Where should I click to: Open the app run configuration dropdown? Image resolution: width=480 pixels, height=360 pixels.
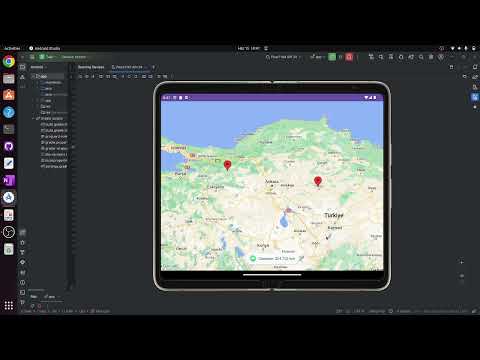[318, 57]
